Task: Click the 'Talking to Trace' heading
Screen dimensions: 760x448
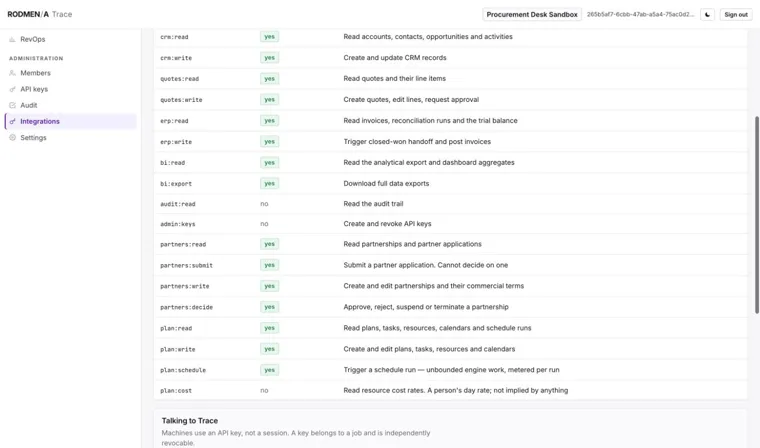Action: tap(190, 421)
